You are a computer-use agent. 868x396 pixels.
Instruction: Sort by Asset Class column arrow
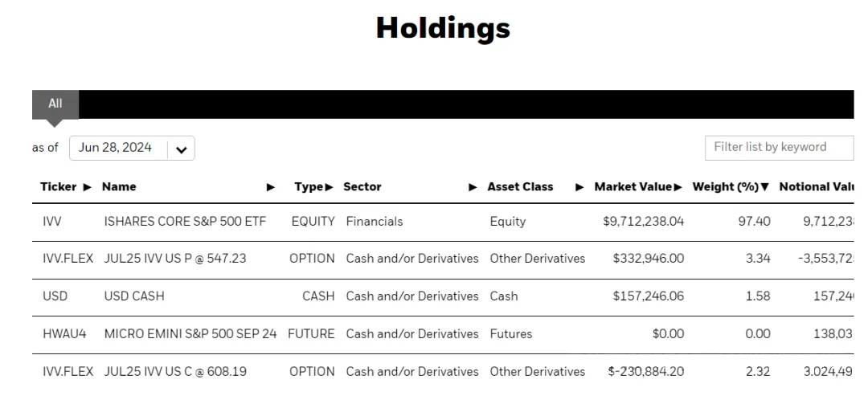(x=579, y=187)
